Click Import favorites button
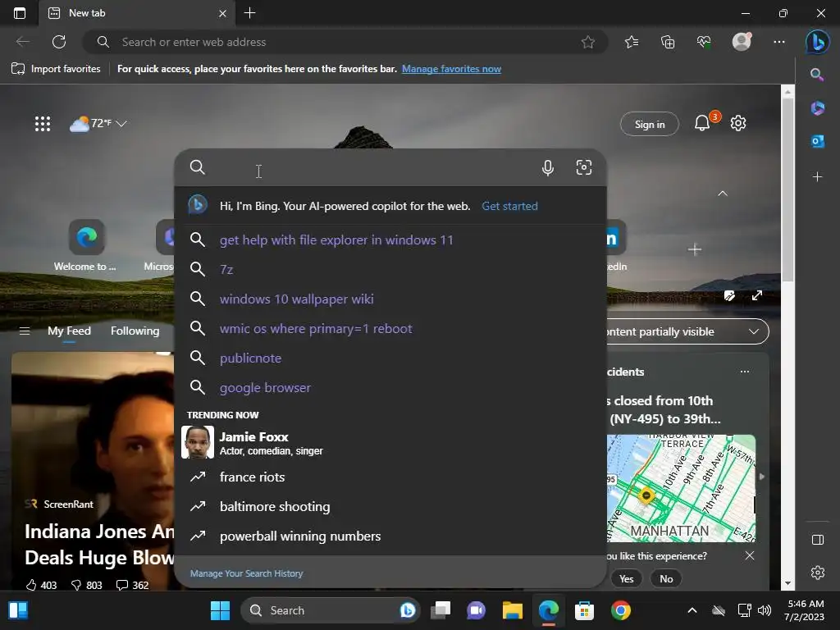The image size is (840, 630). [57, 69]
